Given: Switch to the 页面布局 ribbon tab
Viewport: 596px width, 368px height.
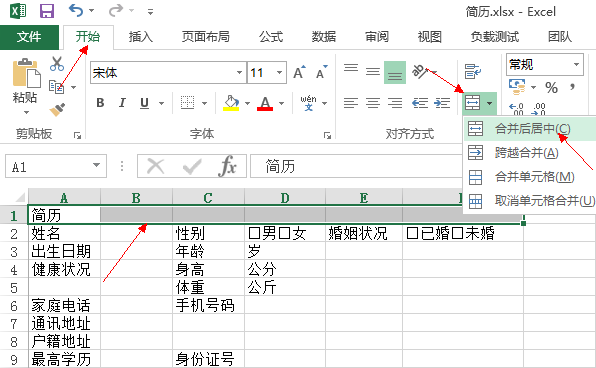Looking at the screenshot, I should point(206,37).
